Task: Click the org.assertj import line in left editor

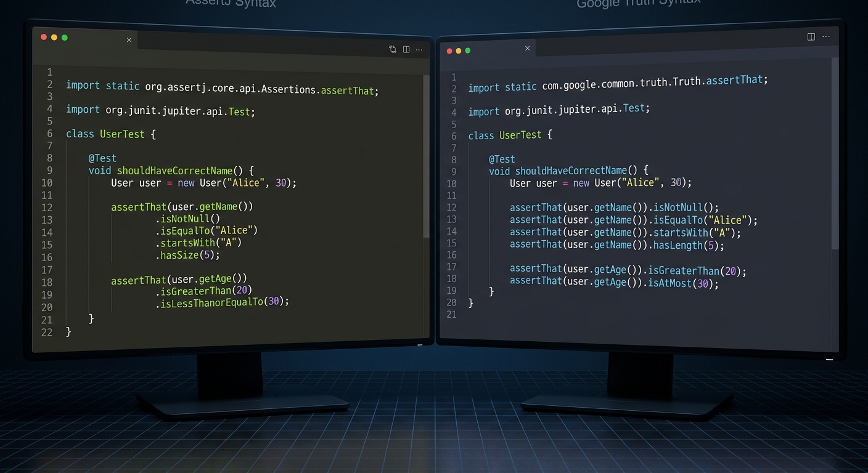Action: coord(223,87)
